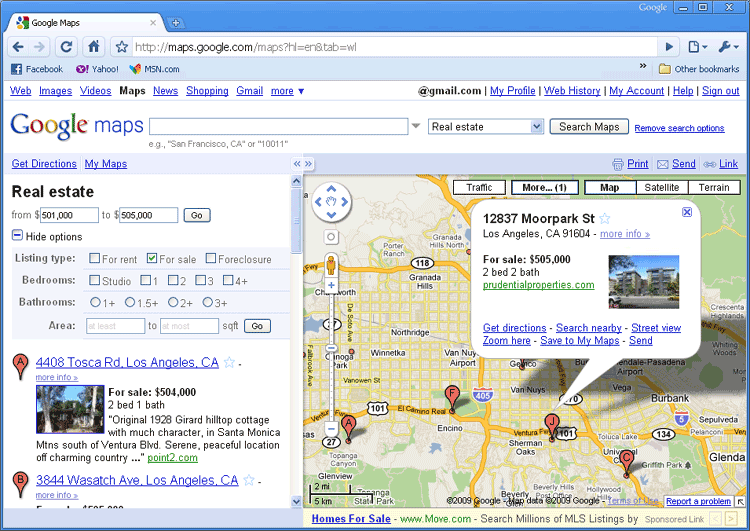Select the 1+ bathrooms radio button

(x=95, y=302)
